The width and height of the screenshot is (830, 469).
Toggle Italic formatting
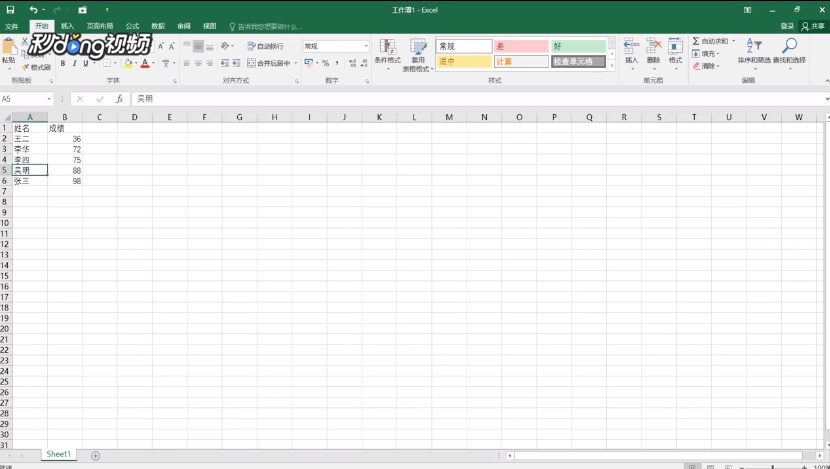(75, 64)
